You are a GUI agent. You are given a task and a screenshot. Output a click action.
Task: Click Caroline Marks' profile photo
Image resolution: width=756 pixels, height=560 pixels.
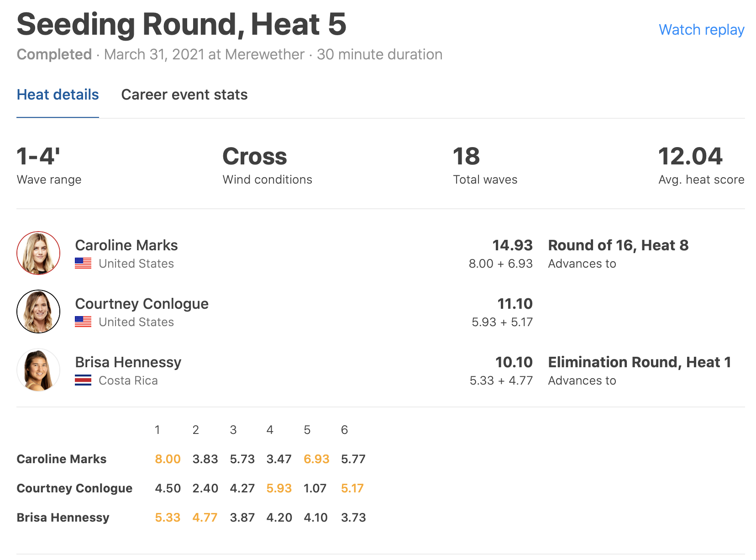(x=38, y=253)
